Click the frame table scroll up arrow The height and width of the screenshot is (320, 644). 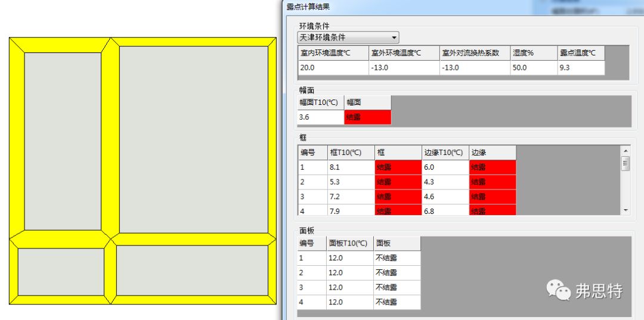625,151
